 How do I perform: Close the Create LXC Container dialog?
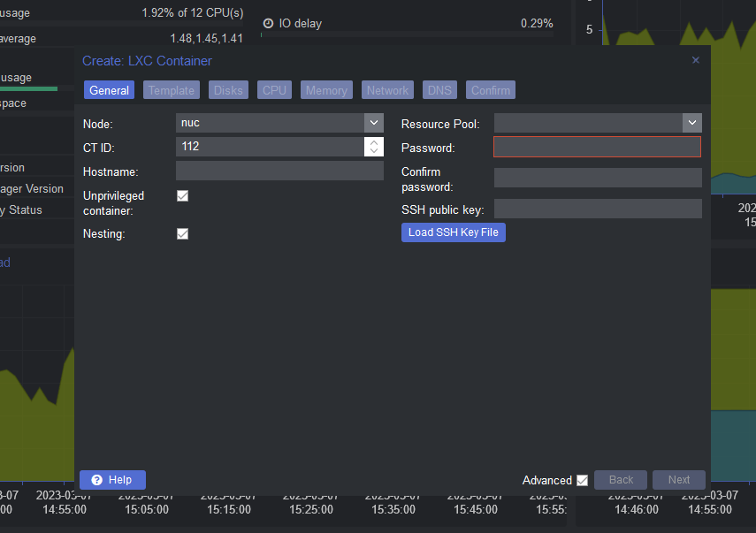pyautogui.click(x=695, y=60)
